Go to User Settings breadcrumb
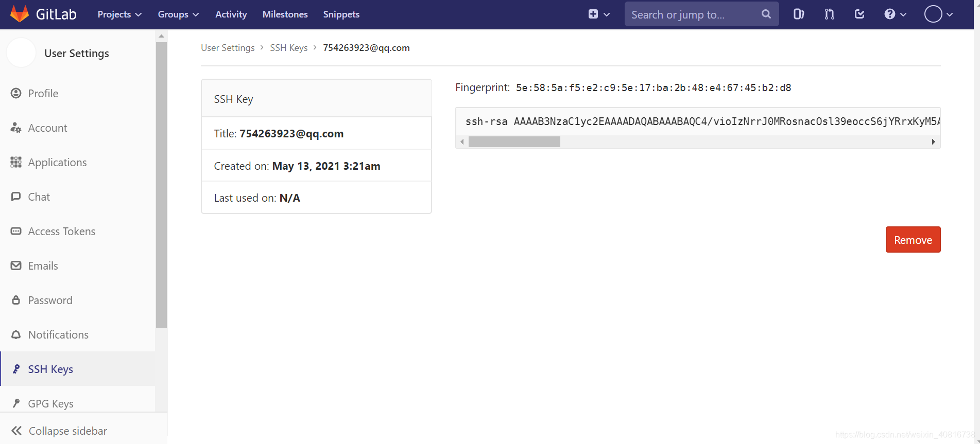980x444 pixels. 228,47
